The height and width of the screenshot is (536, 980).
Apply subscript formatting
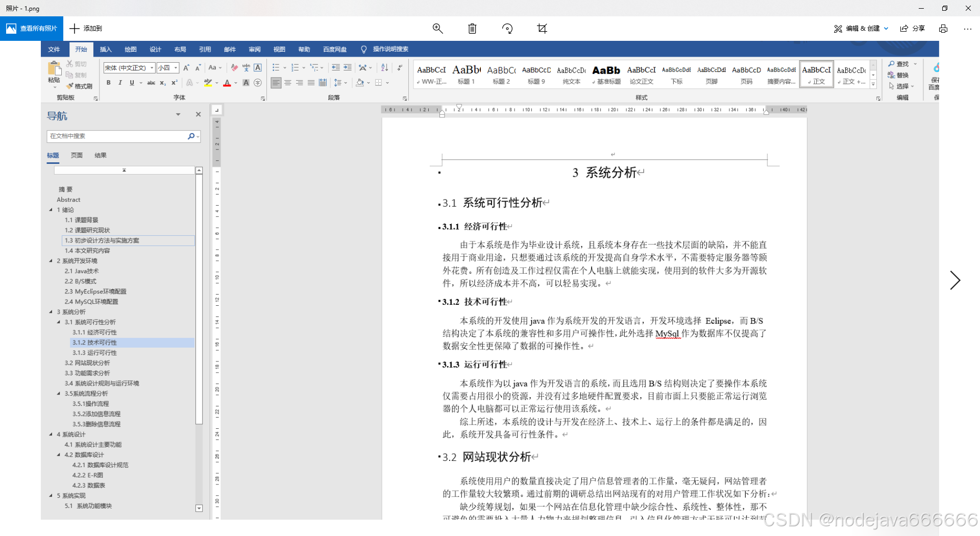[x=163, y=83]
